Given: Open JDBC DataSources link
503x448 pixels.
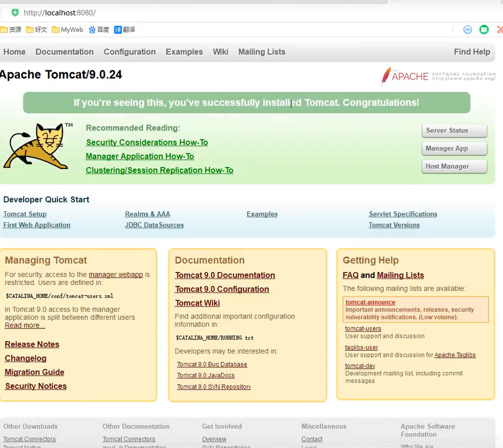Looking at the screenshot, I should coord(154,225).
